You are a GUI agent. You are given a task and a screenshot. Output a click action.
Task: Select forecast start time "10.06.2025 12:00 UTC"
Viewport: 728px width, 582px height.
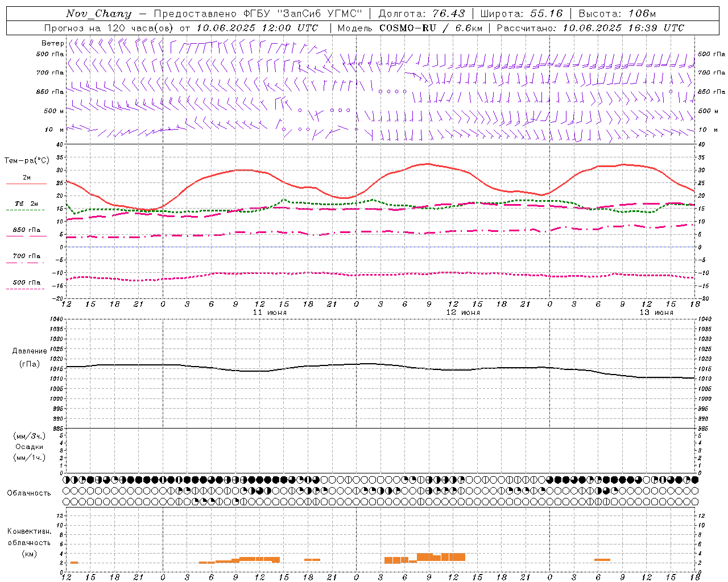coord(257,28)
